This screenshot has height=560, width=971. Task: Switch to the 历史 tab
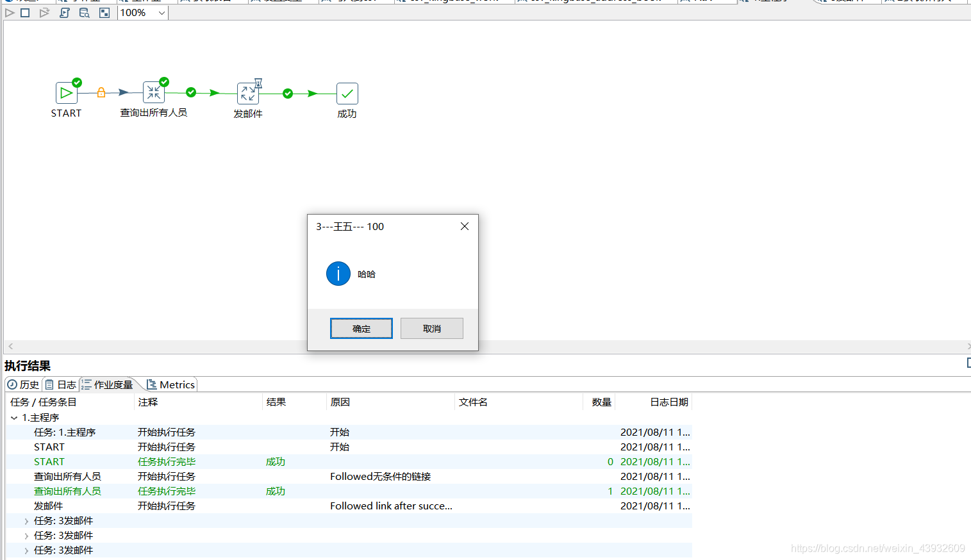click(x=23, y=384)
